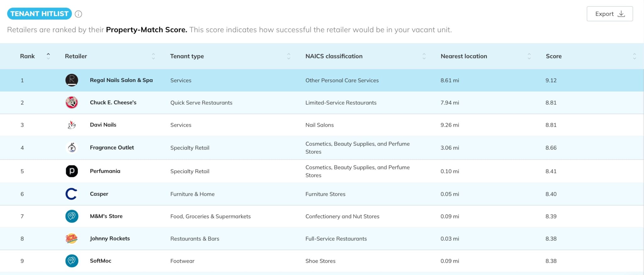Screen dimensions: 644x275
Task: Click the Fragrance Outlet logo icon
Action: coord(72,147)
